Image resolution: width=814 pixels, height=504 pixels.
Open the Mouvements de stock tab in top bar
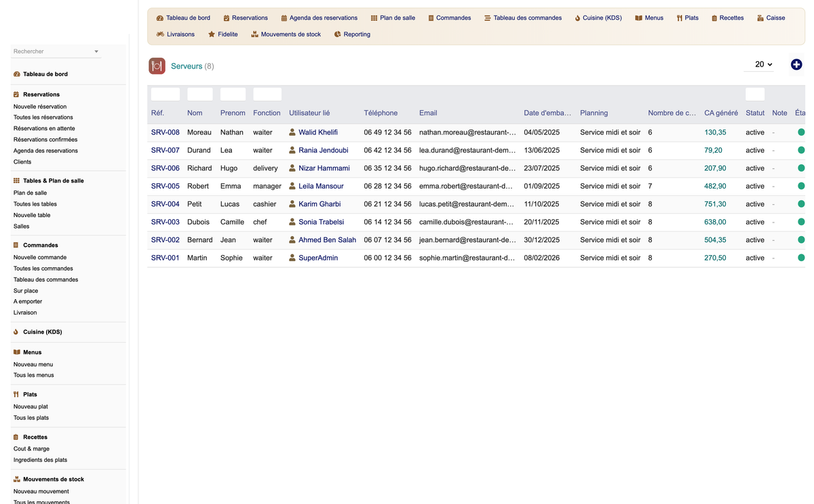point(286,34)
